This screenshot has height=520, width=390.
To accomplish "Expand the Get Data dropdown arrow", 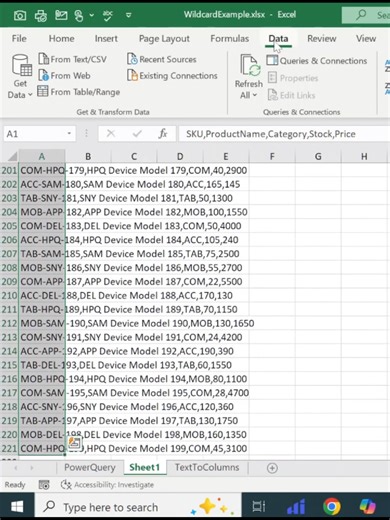I will point(30,95).
